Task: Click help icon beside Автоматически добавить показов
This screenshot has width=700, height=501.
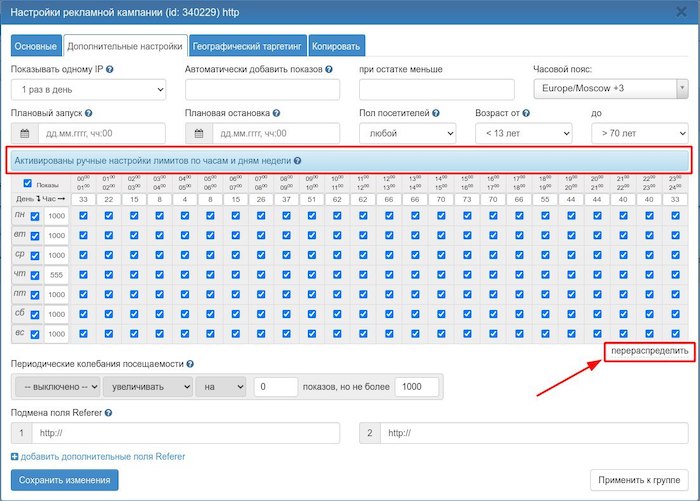Action: (329, 70)
